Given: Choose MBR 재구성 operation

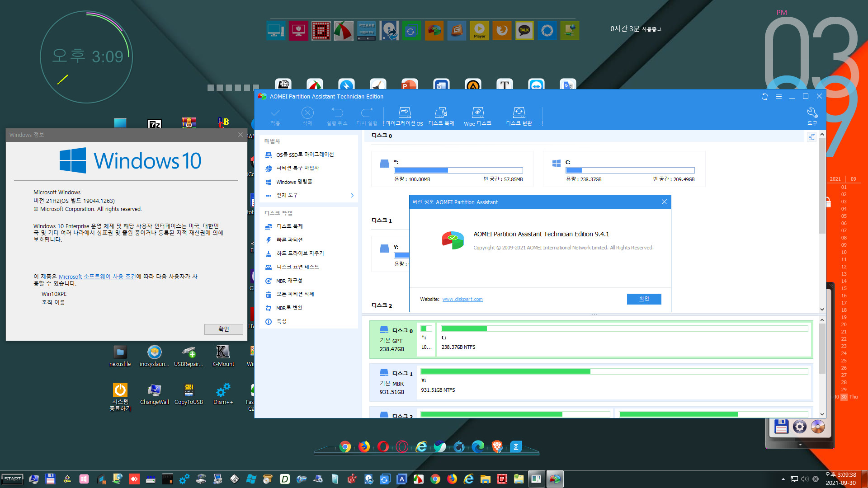Looking at the screenshot, I should pos(289,281).
